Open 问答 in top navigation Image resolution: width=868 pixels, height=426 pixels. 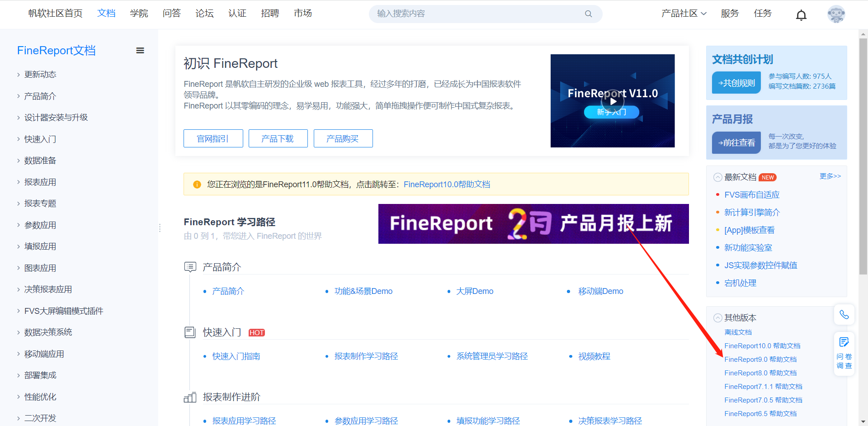tap(172, 14)
